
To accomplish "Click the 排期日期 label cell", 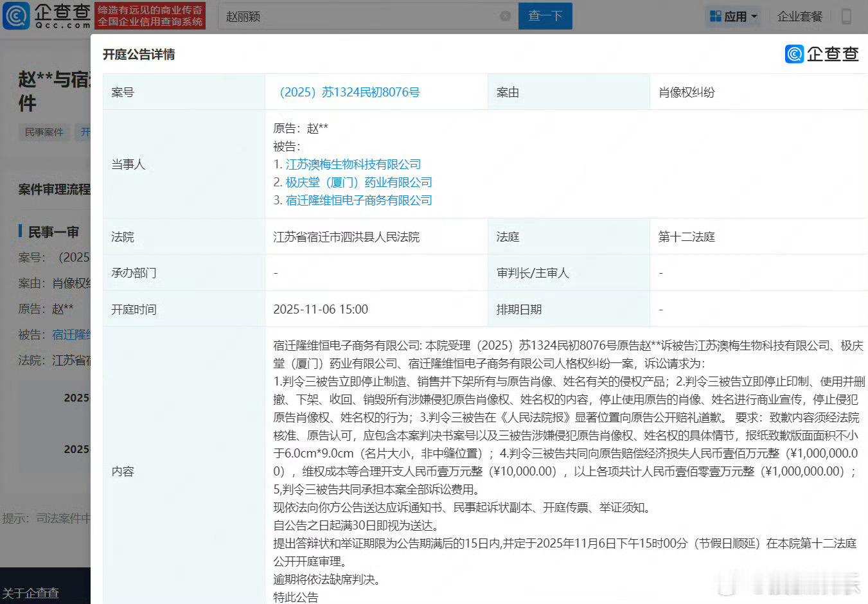I will coord(569,309).
